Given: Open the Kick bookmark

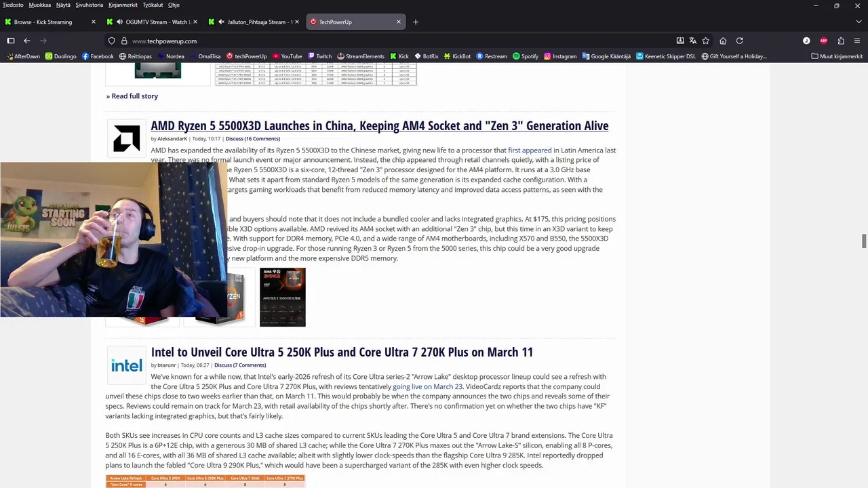Looking at the screenshot, I should (399, 56).
